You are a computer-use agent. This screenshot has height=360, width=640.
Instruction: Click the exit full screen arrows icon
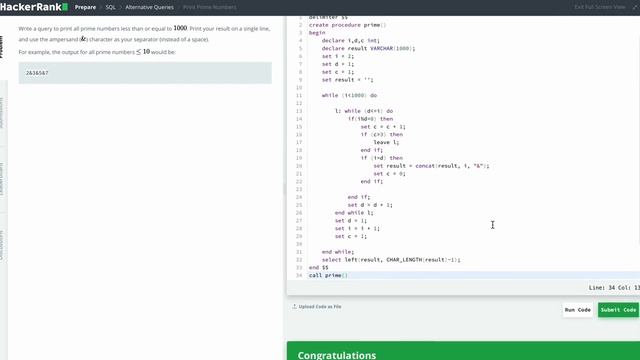635,7
